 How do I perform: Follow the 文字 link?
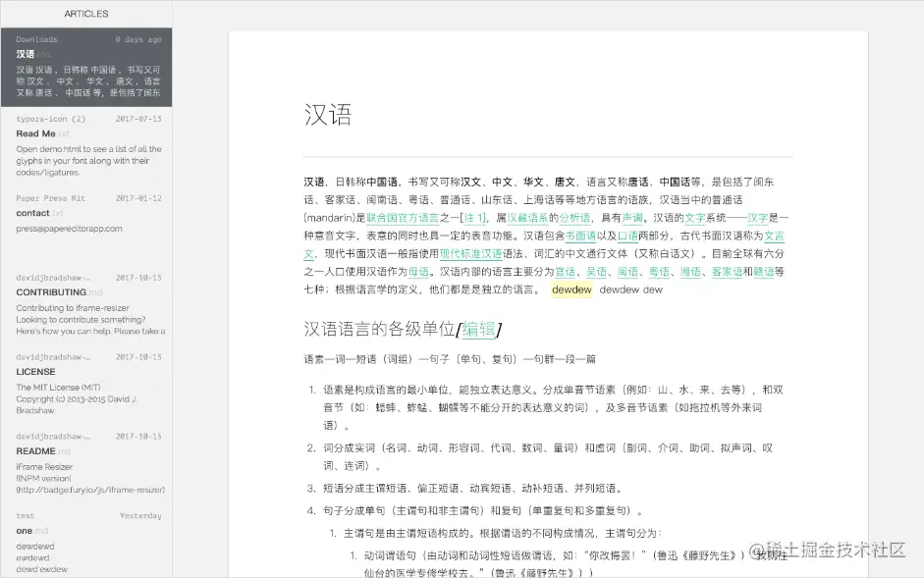(x=695, y=218)
